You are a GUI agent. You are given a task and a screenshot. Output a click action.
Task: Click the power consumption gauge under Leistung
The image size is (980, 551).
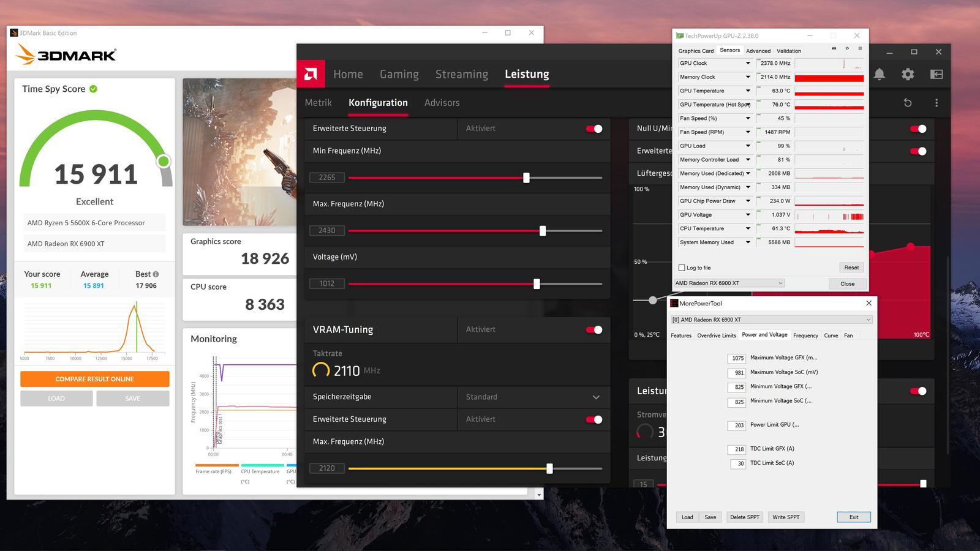tap(645, 432)
